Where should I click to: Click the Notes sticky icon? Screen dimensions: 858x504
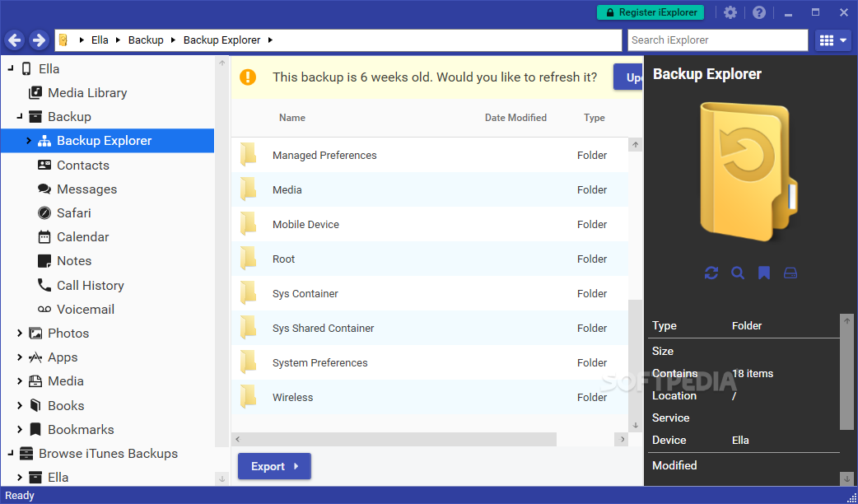pos(44,261)
